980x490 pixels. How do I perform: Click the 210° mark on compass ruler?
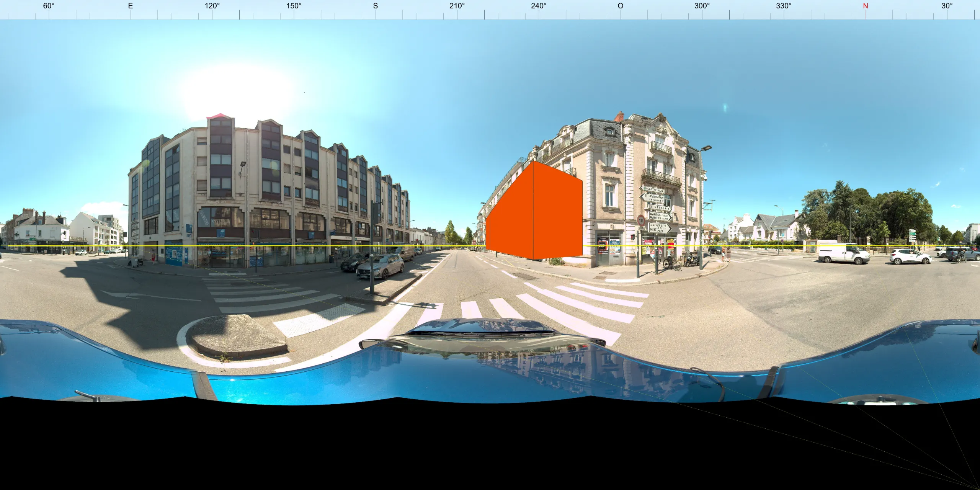(457, 6)
